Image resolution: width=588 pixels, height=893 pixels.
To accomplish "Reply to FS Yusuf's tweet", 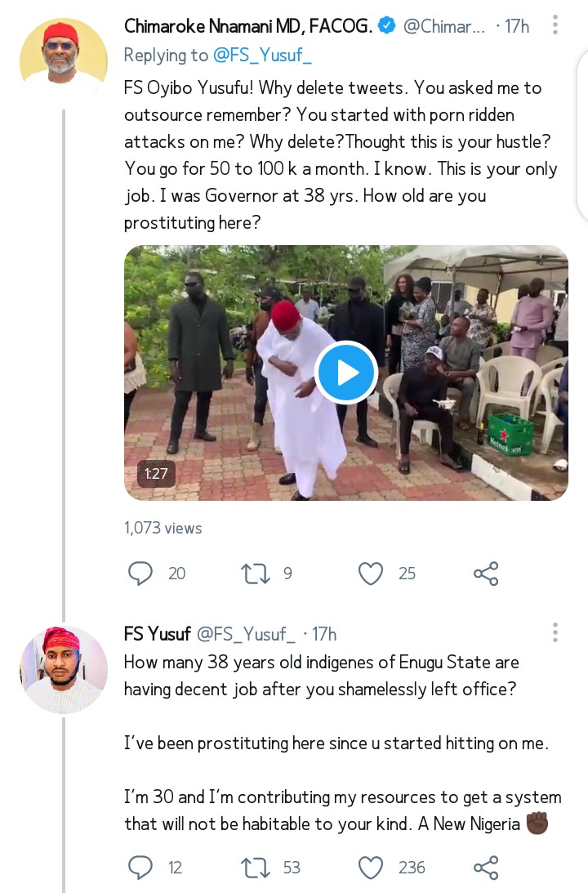I will (x=141, y=867).
